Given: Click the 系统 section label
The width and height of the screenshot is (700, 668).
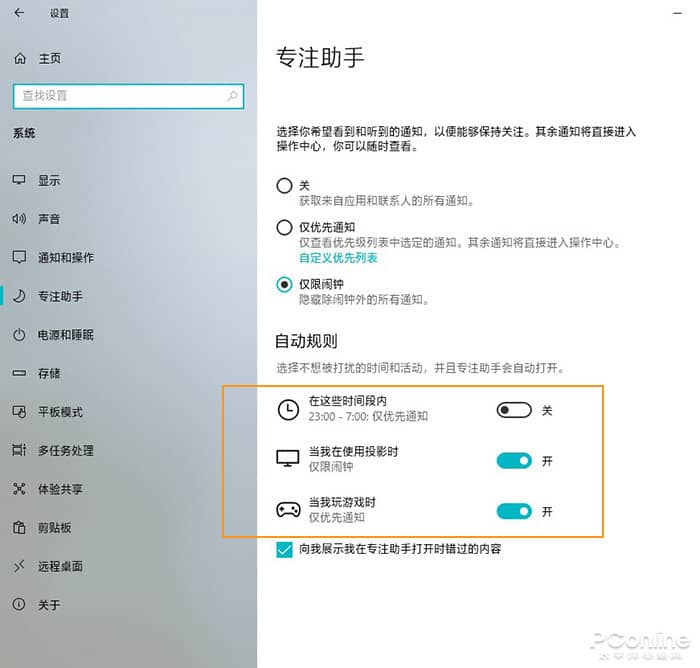Looking at the screenshot, I should point(24,133).
